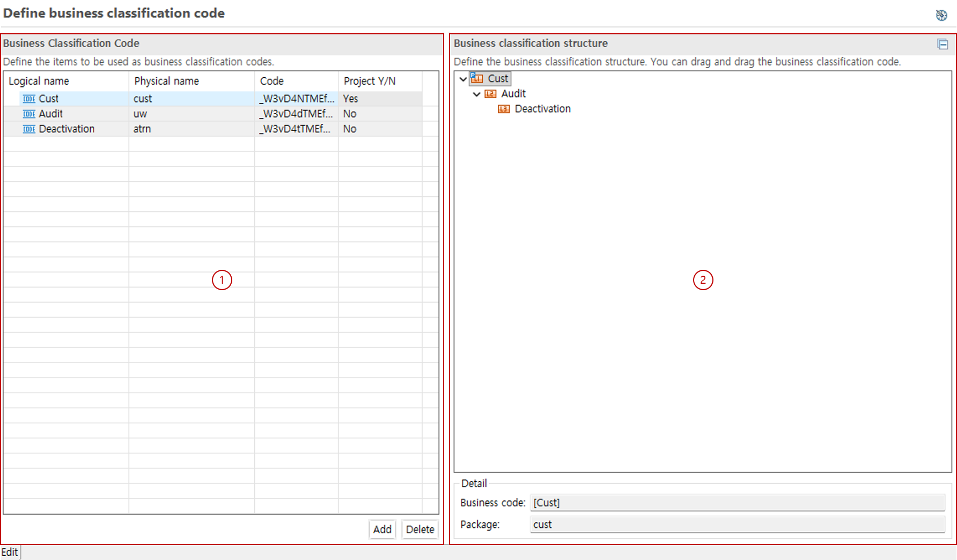Click the CODE icon beside Deactivation row
957x560 pixels.
[29, 129]
